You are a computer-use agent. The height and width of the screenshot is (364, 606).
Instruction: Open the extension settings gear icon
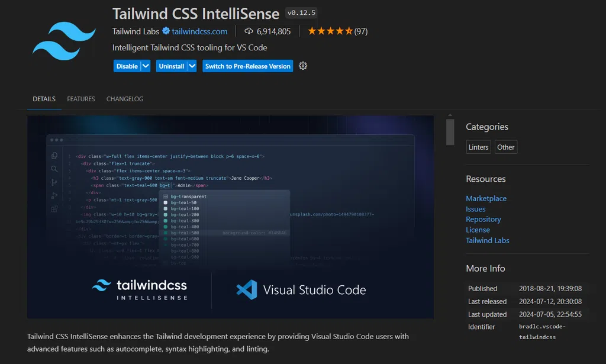303,66
